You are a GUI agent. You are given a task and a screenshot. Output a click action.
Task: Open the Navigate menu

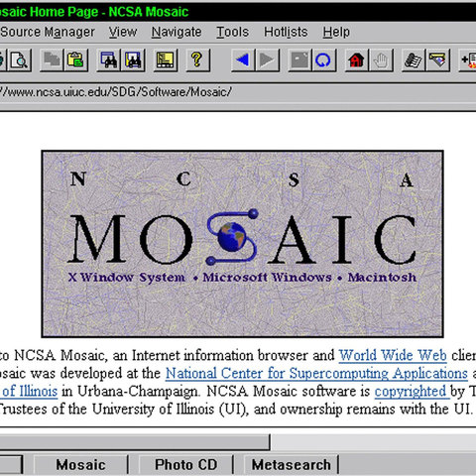click(x=177, y=32)
